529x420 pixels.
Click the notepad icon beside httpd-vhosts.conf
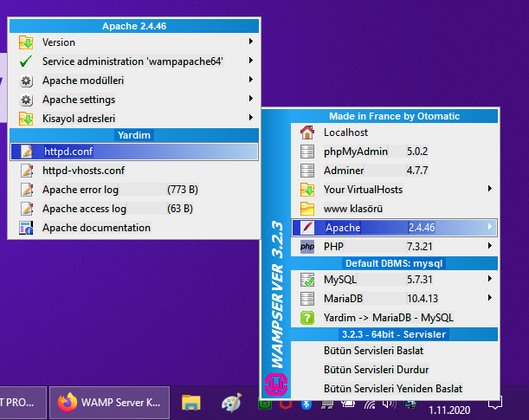pos(27,171)
